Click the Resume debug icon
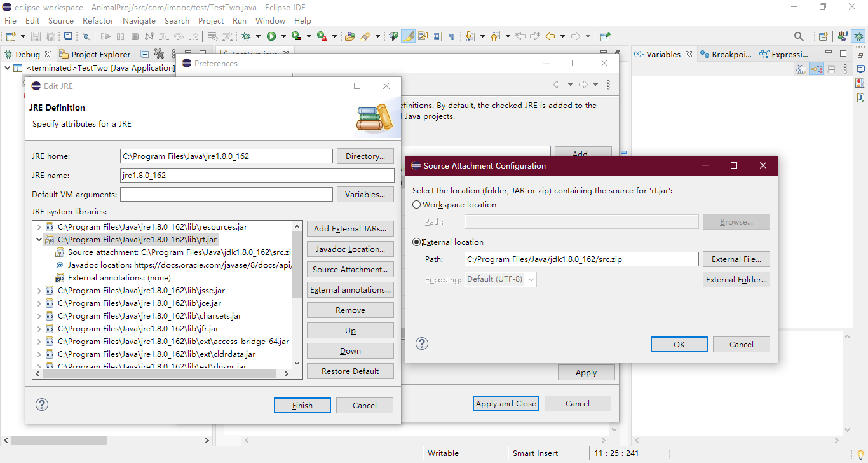This screenshot has height=463, width=868. click(x=105, y=36)
